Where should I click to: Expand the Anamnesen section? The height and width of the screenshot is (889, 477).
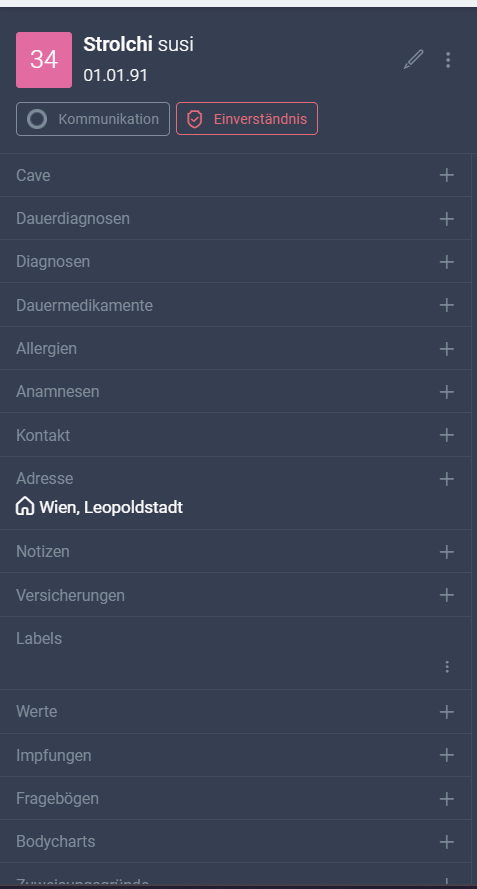(235, 392)
